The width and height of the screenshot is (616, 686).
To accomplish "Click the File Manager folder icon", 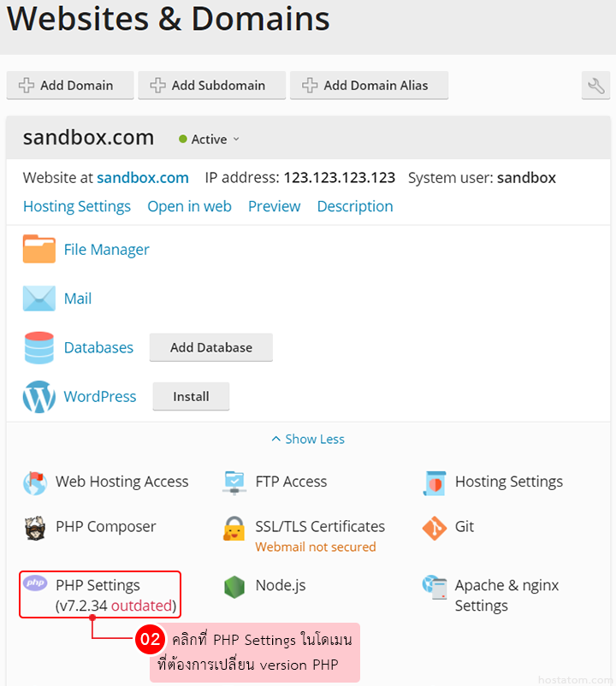I will (x=39, y=250).
